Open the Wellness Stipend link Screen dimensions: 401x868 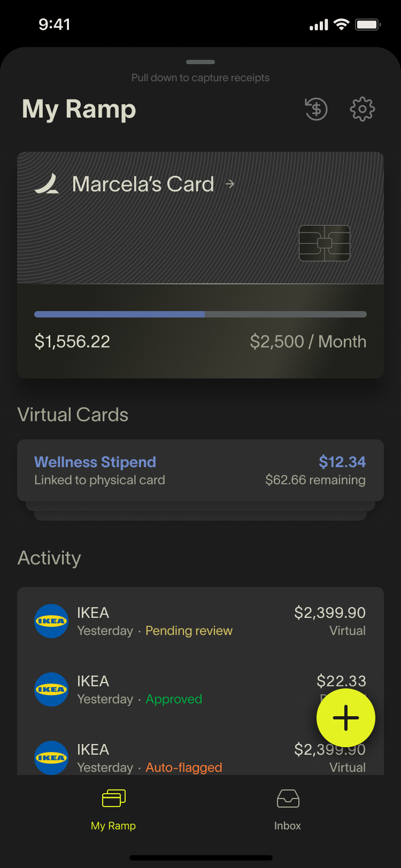click(95, 462)
